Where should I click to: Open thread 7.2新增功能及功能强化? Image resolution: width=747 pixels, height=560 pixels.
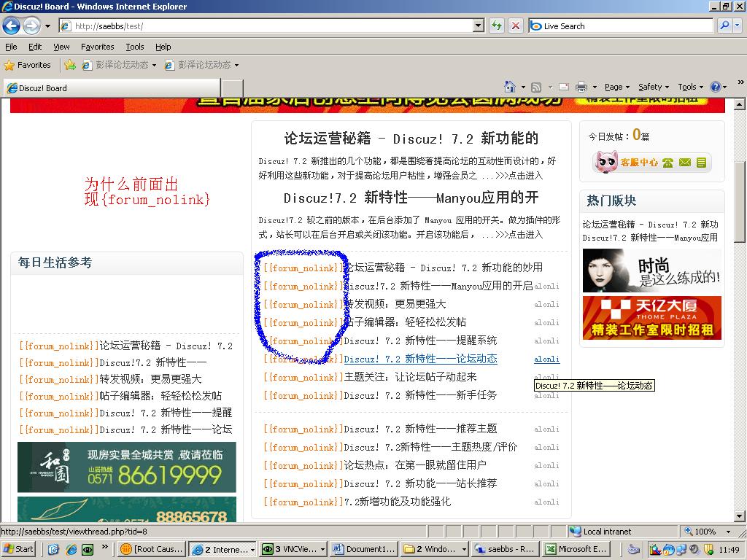coord(398,502)
